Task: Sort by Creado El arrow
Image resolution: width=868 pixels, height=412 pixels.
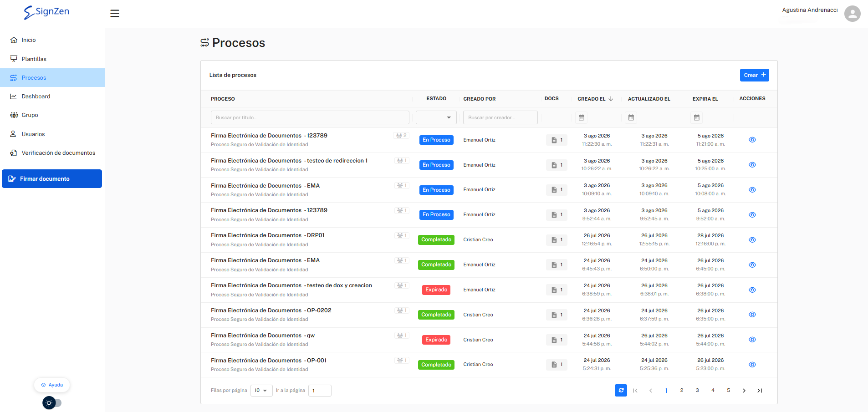Action: (611, 99)
